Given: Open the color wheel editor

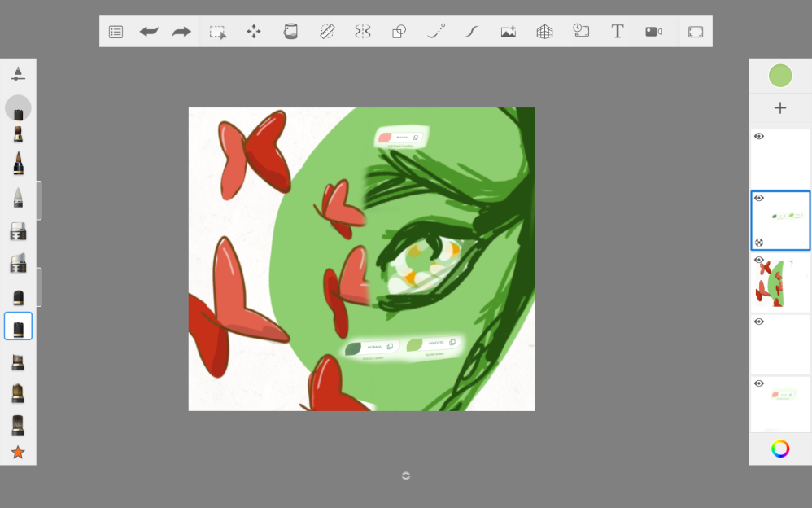Looking at the screenshot, I should [780, 449].
